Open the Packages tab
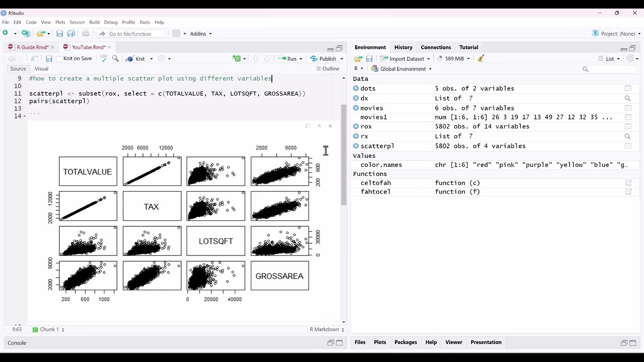Screen dimensions: 644x362 point(406,342)
